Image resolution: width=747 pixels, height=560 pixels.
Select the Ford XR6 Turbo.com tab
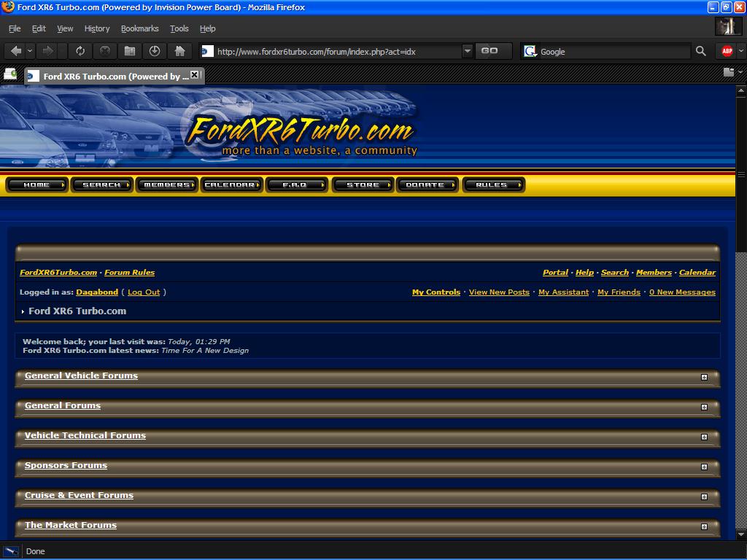(115, 76)
